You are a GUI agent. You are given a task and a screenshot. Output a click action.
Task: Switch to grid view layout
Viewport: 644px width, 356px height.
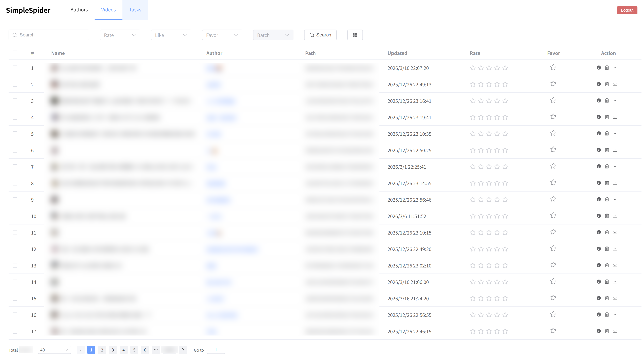click(x=355, y=35)
